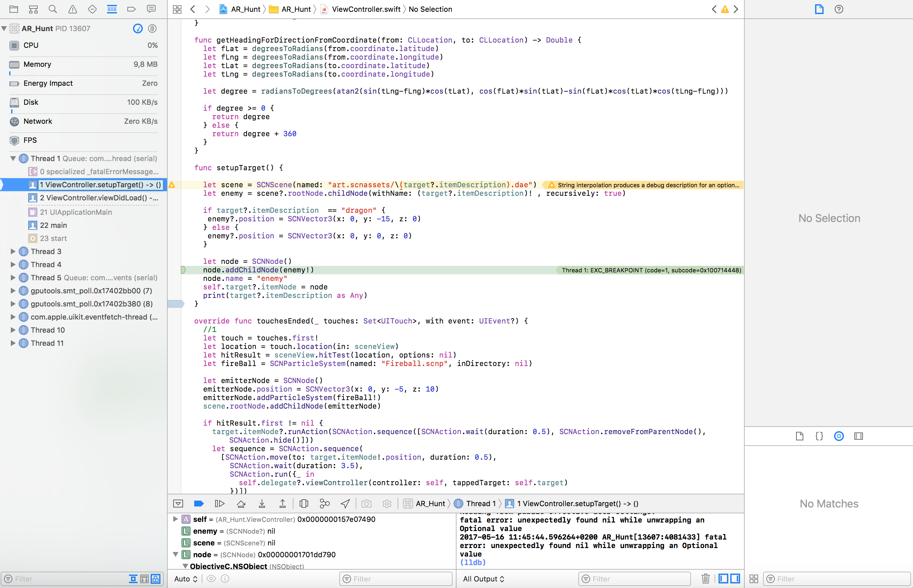Viewport: 913px width, 588px height.
Task: Toggle the variables view pane button
Action: 723,579
